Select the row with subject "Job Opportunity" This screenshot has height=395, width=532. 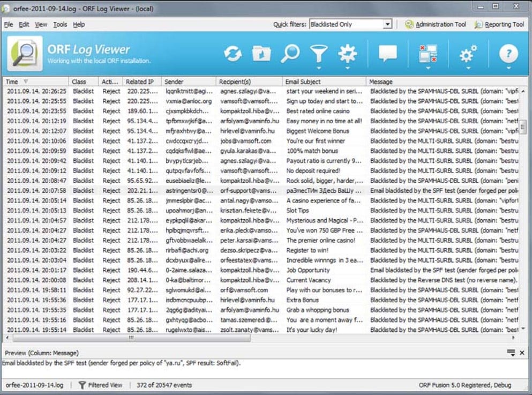261,270
